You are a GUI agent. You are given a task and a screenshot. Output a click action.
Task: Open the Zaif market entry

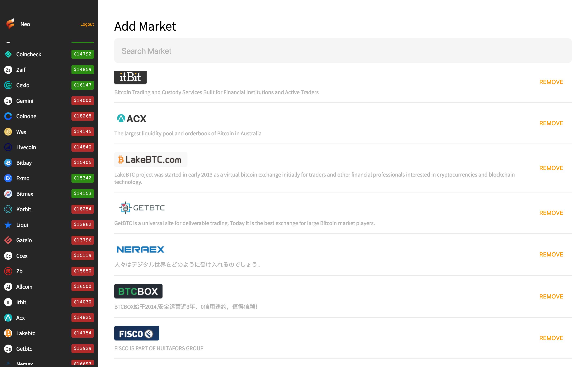tap(21, 70)
